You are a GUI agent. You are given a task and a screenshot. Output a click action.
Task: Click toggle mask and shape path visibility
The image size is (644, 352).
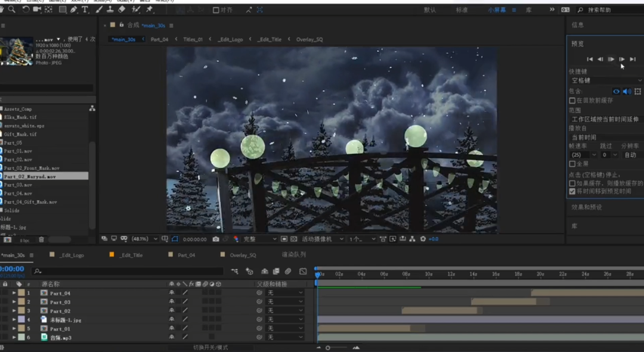click(x=175, y=239)
